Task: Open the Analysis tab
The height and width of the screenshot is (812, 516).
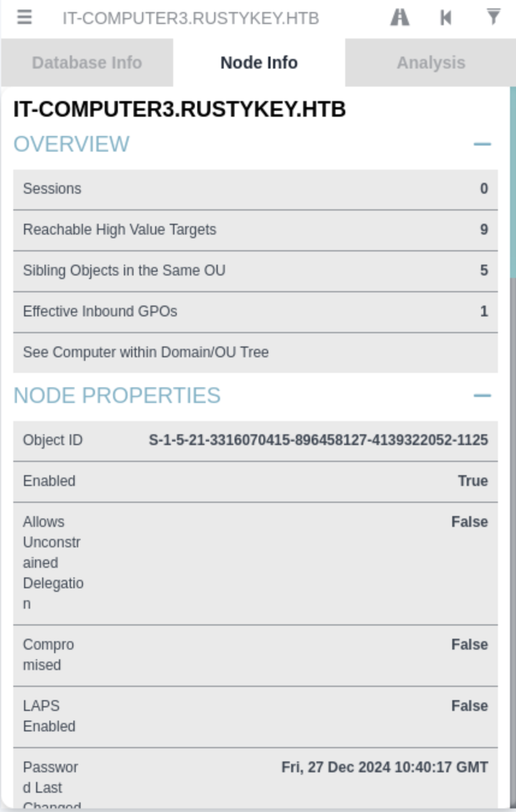Action: [431, 63]
